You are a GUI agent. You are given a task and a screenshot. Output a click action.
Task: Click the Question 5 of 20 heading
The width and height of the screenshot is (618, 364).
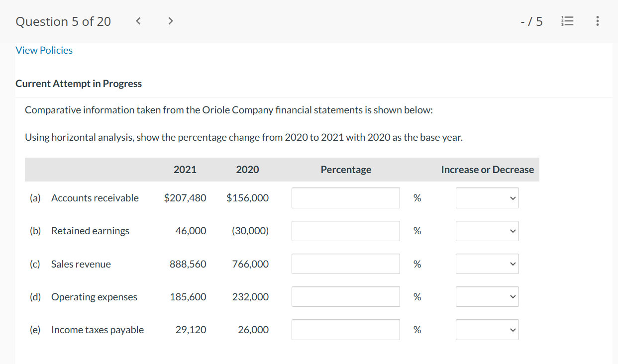(63, 21)
